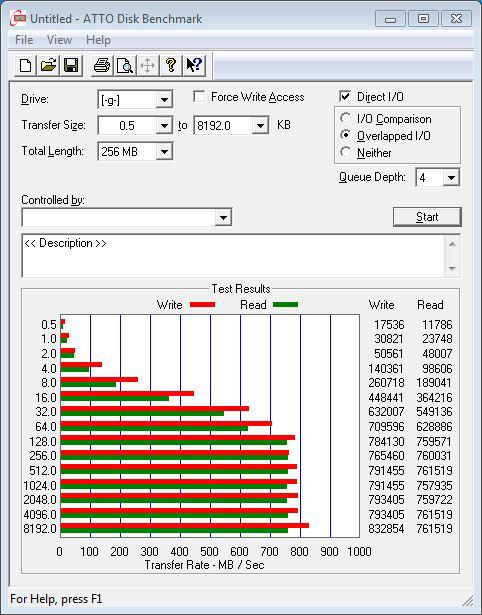
Task: Print results using the printer icon
Action: pyautogui.click(x=102, y=65)
